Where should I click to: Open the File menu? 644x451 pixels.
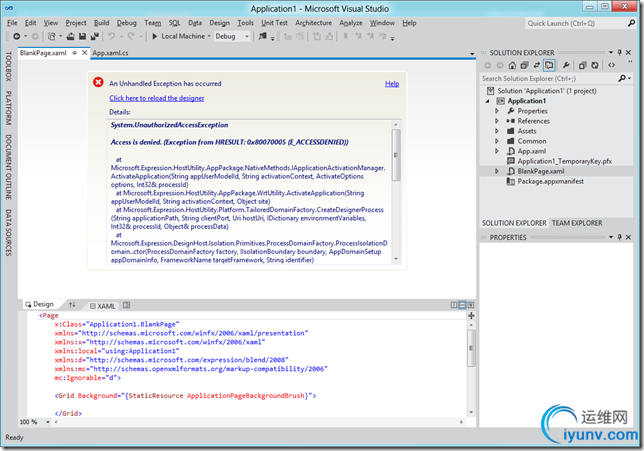point(12,23)
